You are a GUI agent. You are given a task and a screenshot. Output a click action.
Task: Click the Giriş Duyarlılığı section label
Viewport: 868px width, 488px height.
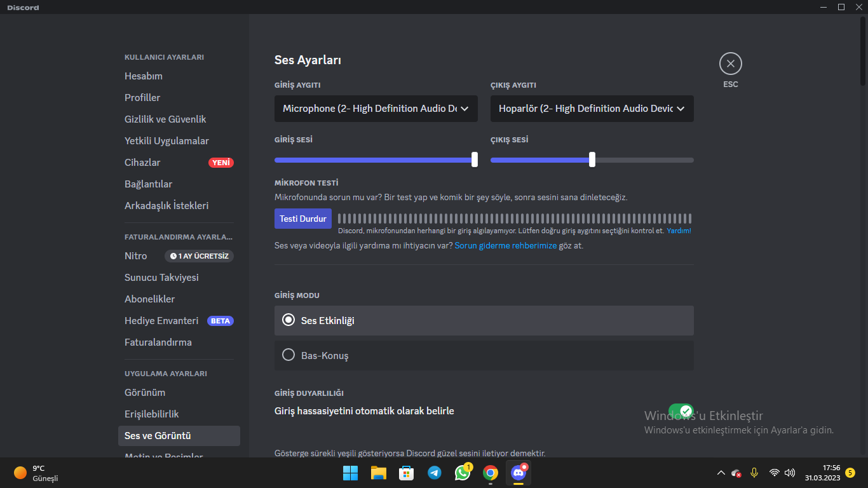309,393
